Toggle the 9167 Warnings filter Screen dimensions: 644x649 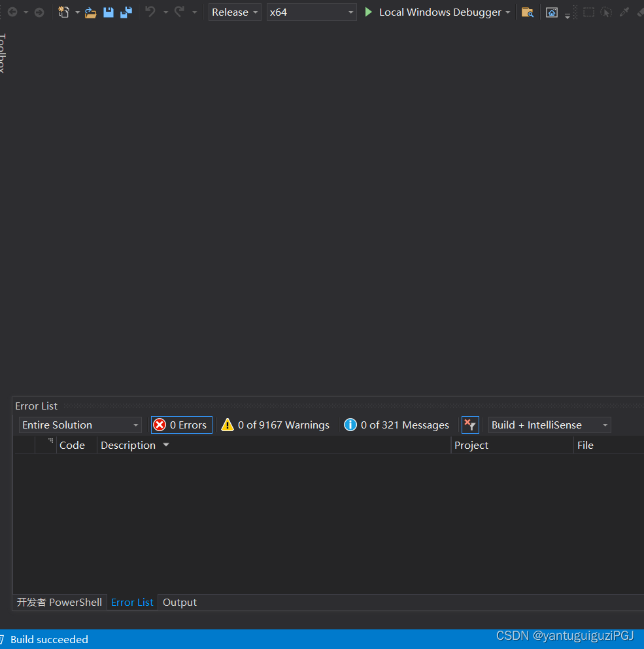pyautogui.click(x=275, y=425)
